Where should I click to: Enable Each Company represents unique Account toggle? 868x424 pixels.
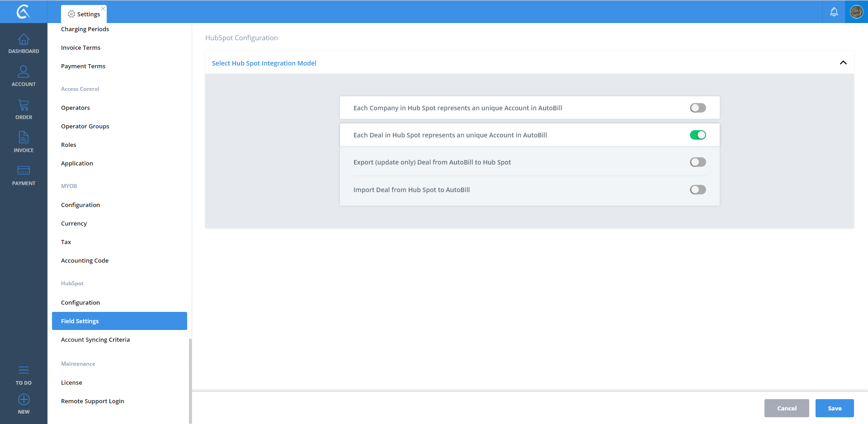pyautogui.click(x=698, y=108)
